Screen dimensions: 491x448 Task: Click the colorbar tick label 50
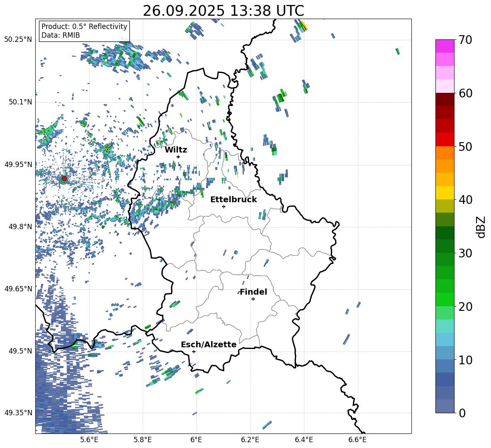click(465, 147)
